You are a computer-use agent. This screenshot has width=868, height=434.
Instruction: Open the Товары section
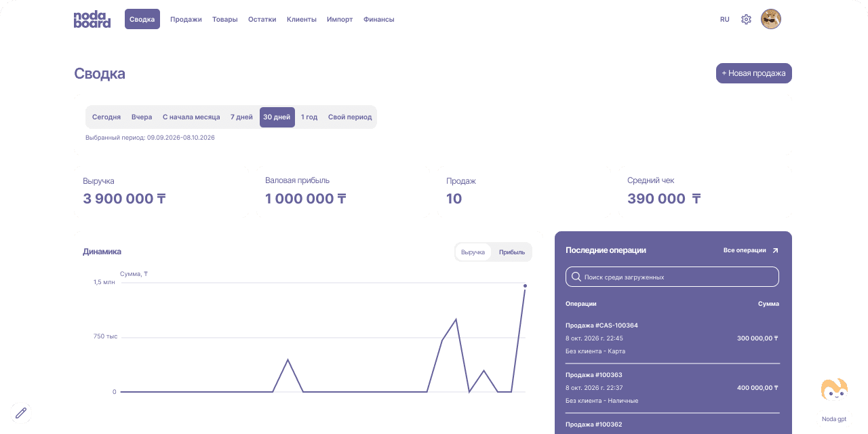[x=225, y=20]
